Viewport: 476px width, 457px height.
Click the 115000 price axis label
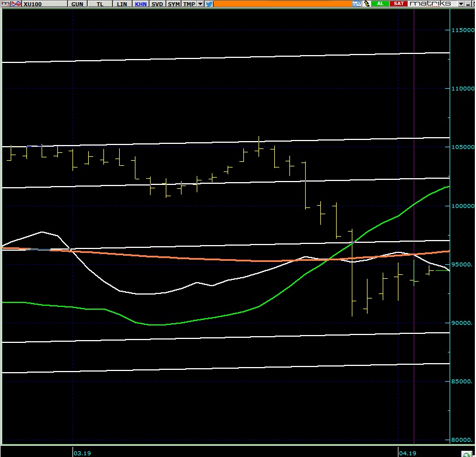point(463,30)
